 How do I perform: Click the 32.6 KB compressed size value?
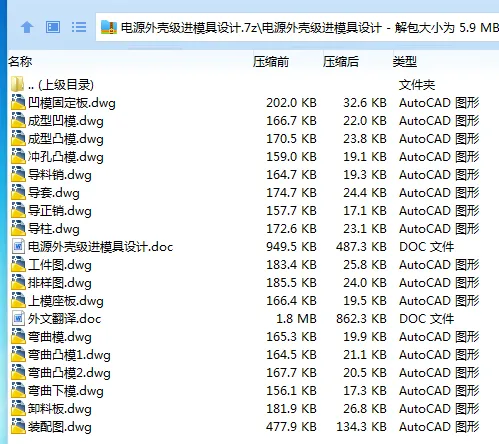coord(365,103)
